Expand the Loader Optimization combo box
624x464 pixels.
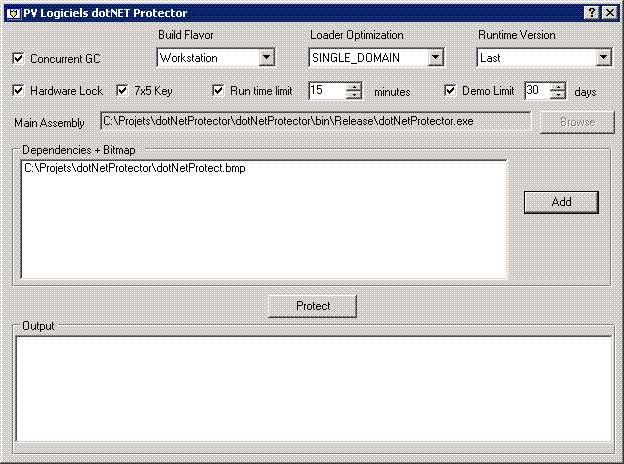point(435,58)
